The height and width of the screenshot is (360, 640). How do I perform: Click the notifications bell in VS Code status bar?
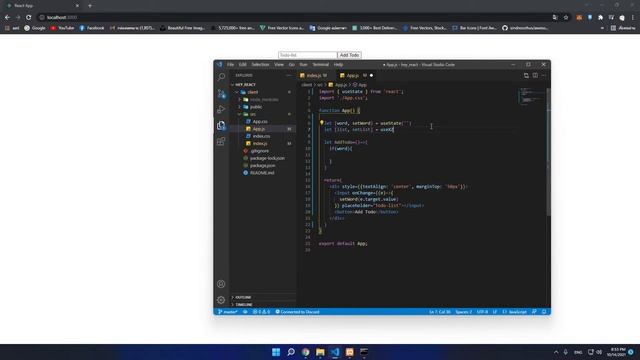(544, 312)
